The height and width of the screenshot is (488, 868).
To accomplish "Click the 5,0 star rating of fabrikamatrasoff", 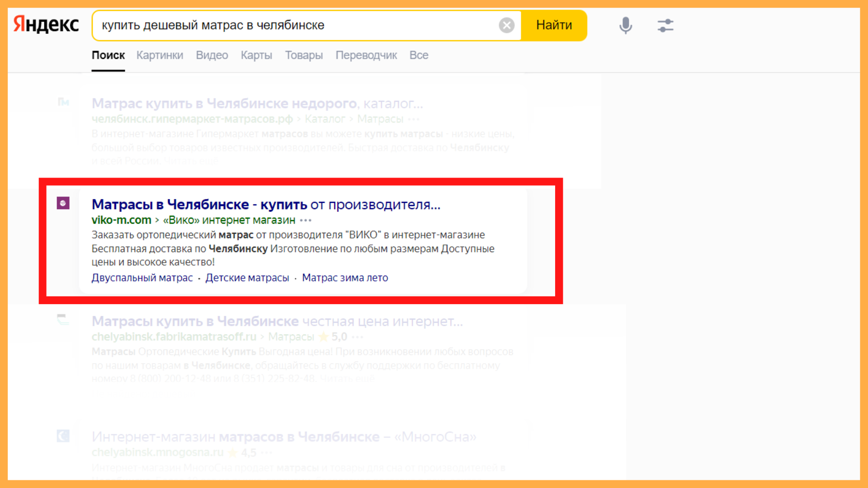I will coord(333,337).
